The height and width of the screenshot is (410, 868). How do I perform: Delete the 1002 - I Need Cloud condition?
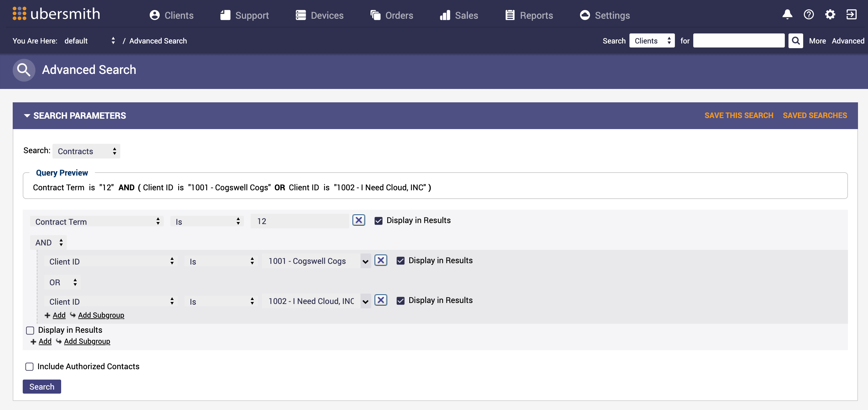click(x=381, y=300)
